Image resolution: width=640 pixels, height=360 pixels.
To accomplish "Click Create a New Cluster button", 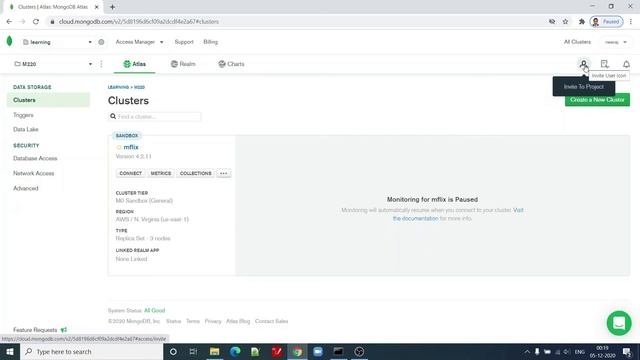I will pos(597,100).
